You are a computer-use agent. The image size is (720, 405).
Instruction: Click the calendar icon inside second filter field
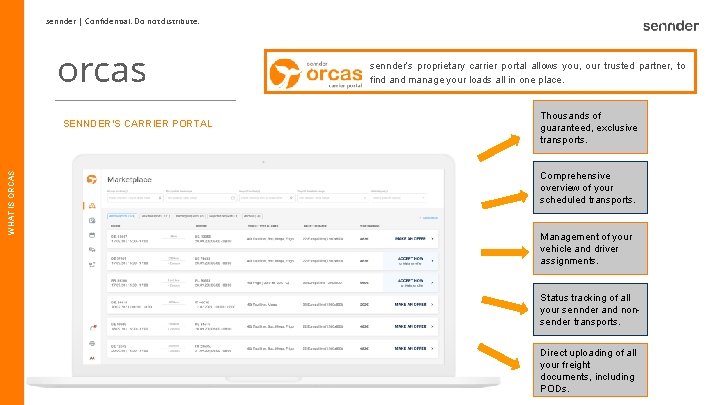click(x=233, y=198)
